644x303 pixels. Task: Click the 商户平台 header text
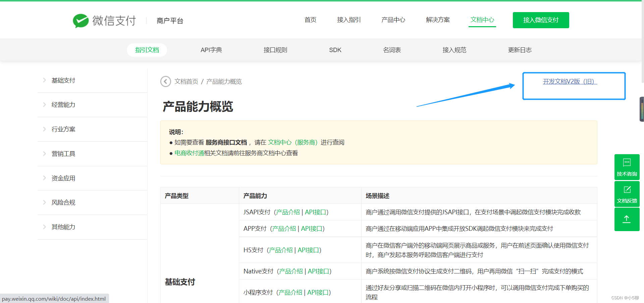pos(170,21)
